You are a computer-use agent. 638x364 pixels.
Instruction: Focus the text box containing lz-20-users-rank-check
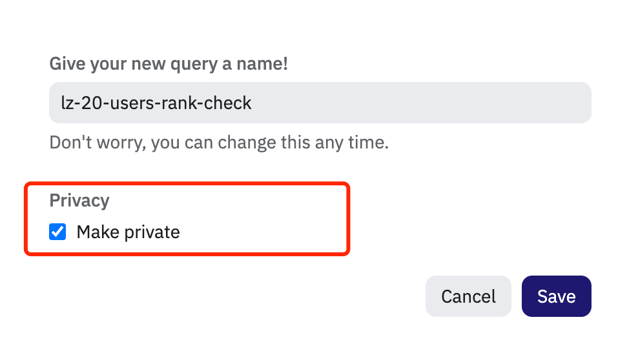(320, 103)
